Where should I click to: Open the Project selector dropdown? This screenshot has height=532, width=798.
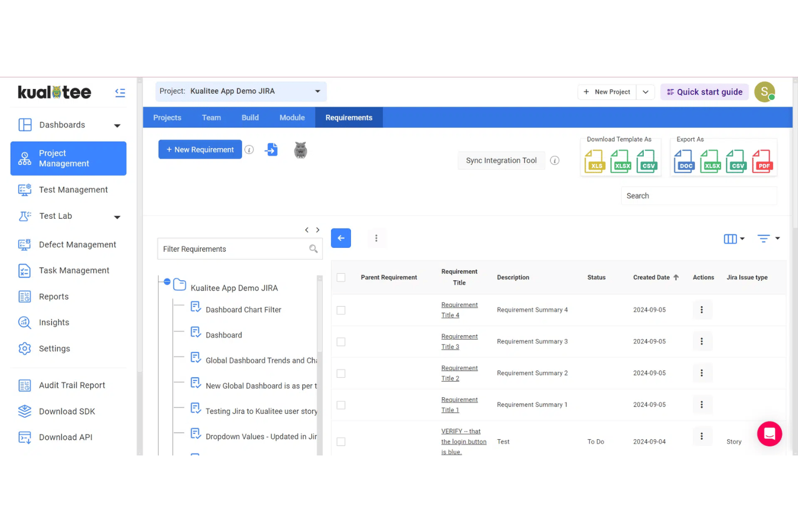click(x=241, y=91)
